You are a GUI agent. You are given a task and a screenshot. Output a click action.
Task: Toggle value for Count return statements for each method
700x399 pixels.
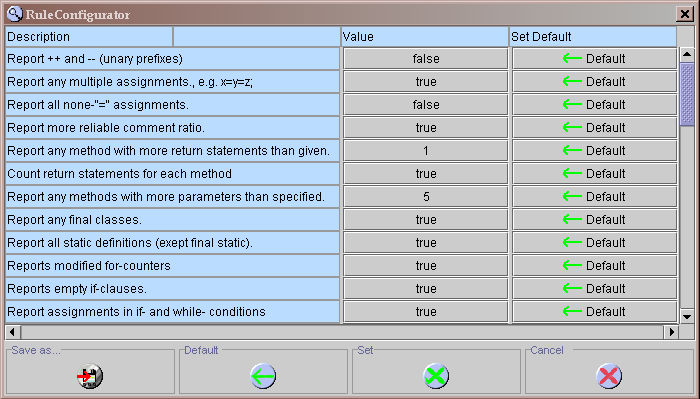tap(426, 174)
